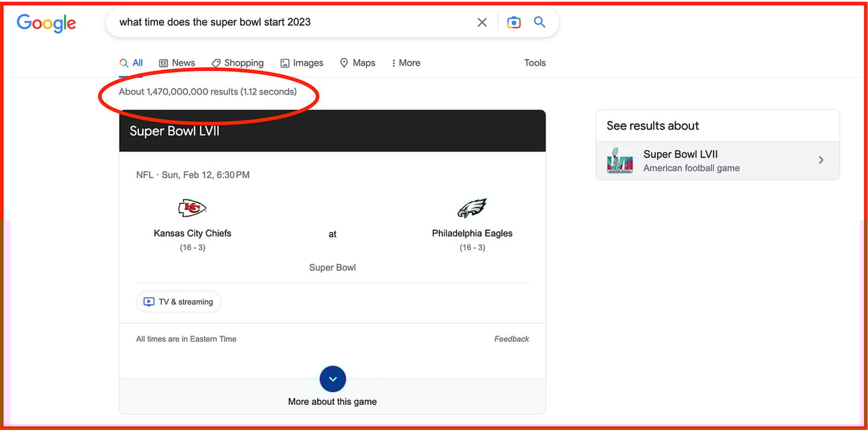Click inside the search text field

pyautogui.click(x=292, y=22)
